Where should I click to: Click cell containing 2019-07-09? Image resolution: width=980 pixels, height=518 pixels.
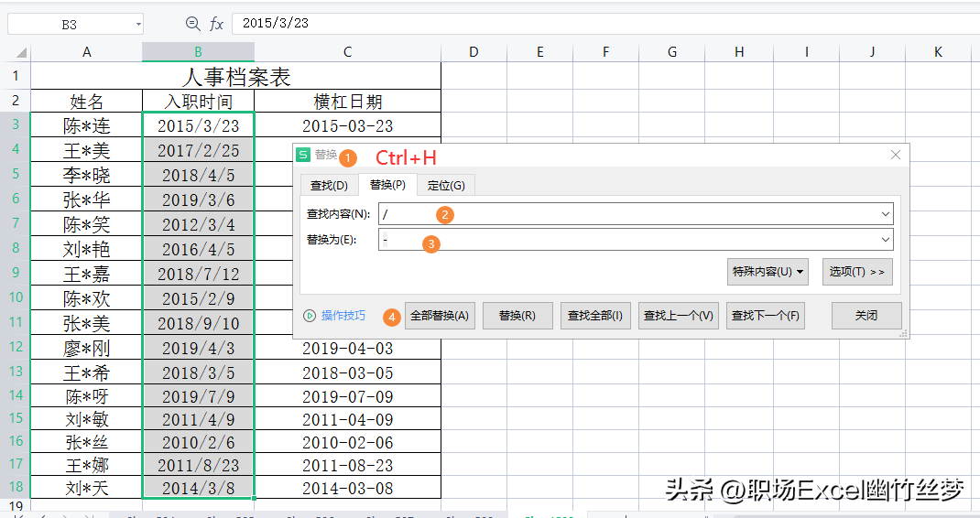347,396
